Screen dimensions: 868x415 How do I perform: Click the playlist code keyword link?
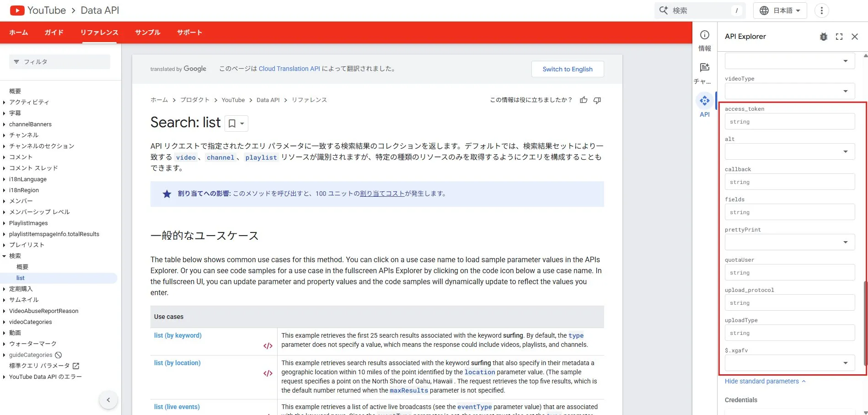(x=261, y=157)
